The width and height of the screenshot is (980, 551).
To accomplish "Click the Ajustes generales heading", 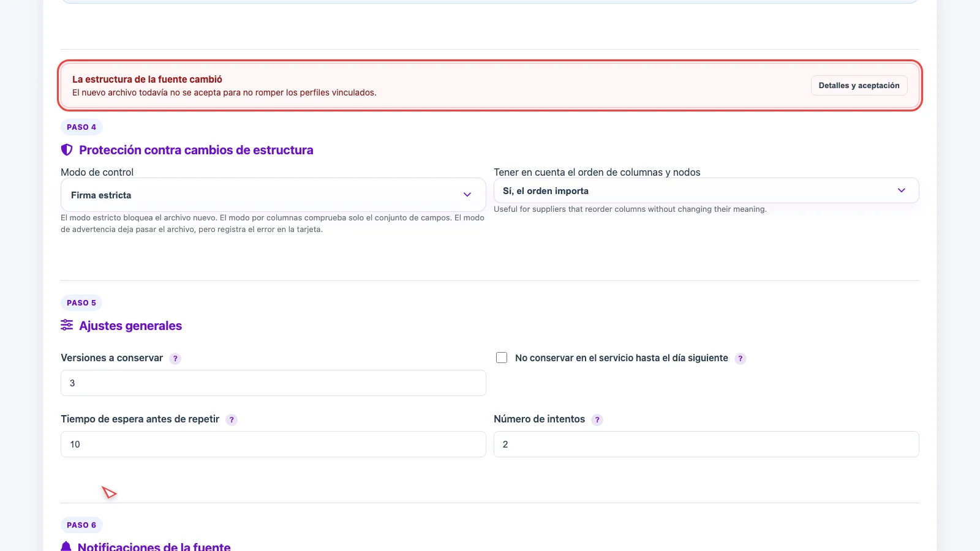I will pos(130,326).
